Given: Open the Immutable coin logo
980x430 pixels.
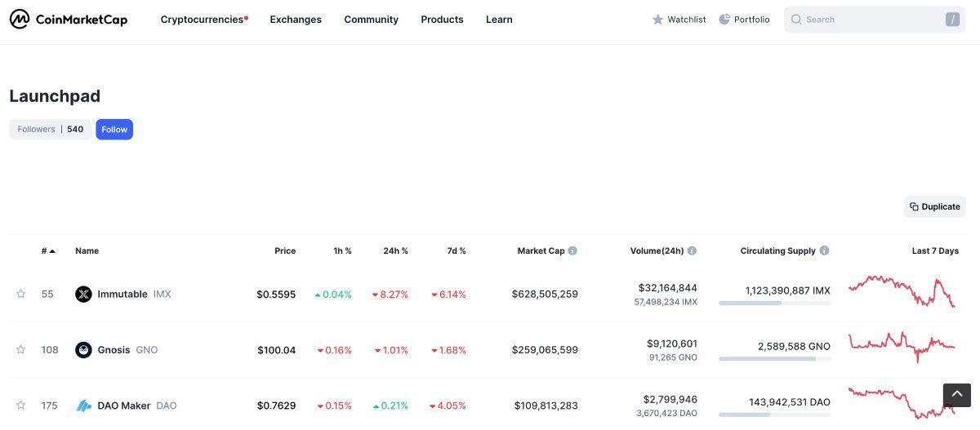Looking at the screenshot, I should tap(83, 294).
